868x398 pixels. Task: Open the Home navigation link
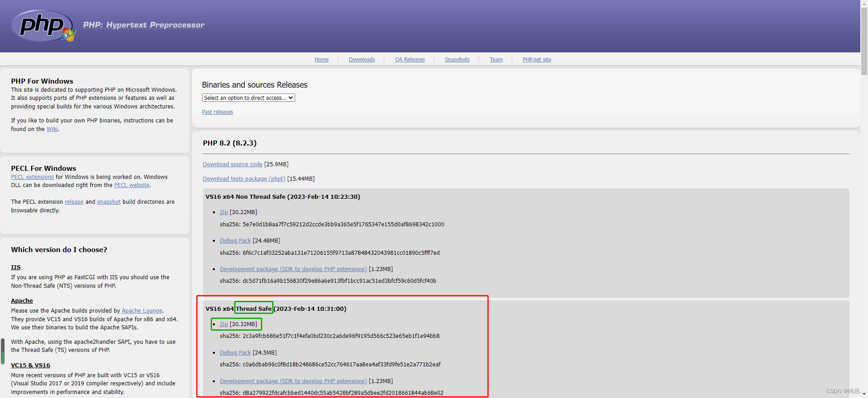[321, 60]
